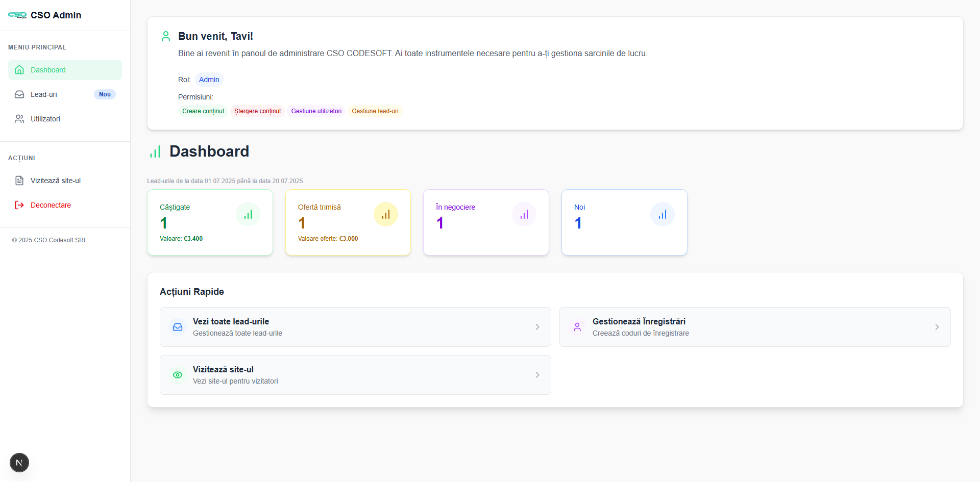
Task: Click the Lead-uri inbox icon in sidebar
Action: coord(19,94)
